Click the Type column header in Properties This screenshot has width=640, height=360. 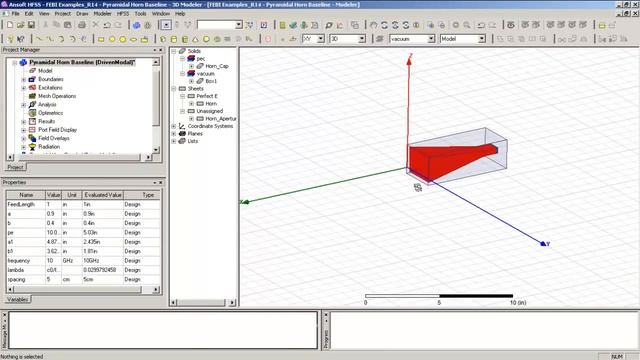tap(142, 195)
